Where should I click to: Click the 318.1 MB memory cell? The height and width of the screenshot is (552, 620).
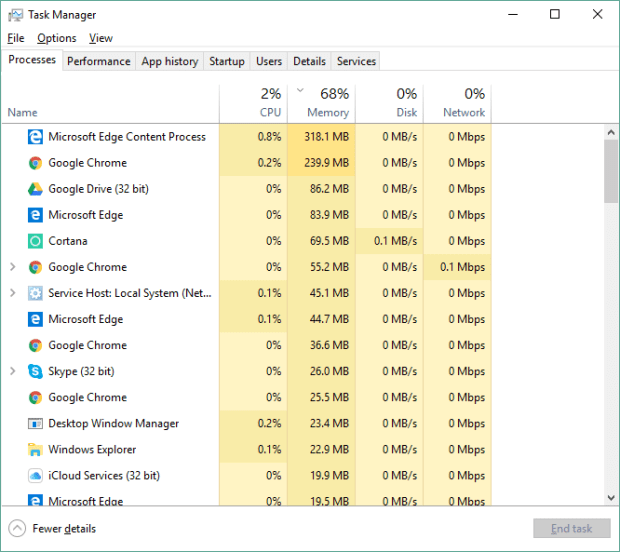[x=321, y=137]
